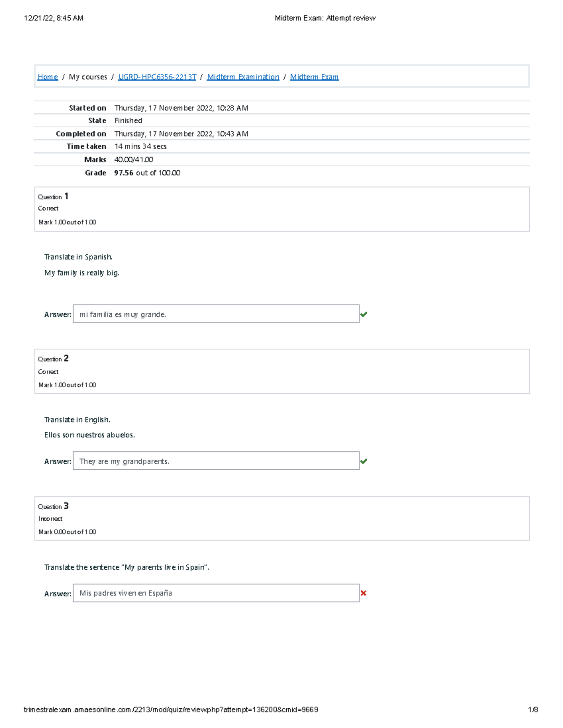Click the 40.00/41.00 marks value
Image resolution: width=563 pixels, height=728 pixels.
(x=134, y=160)
